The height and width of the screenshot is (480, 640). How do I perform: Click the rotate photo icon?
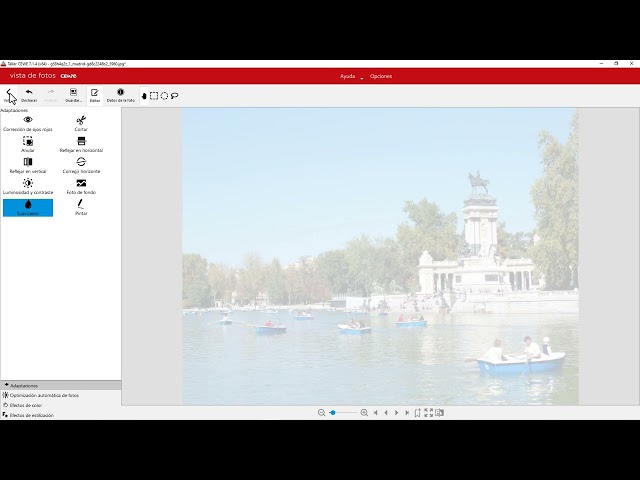pyautogui.click(x=418, y=413)
